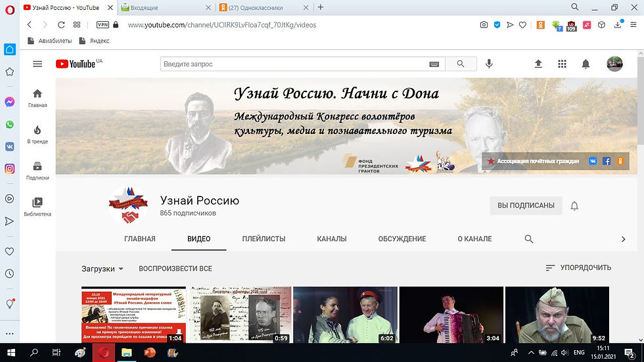Open the Opera downloads icon
The image size is (644, 362).
click(618, 24)
